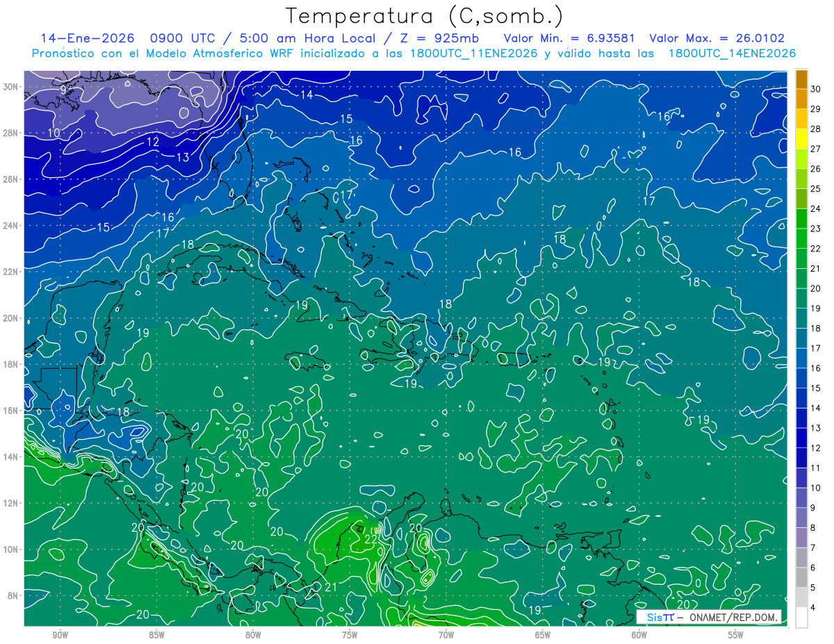Screen dimensions: 834x644
Task: Click the 'ONAMET/REP.DOM.' credit box
Action: tap(709, 617)
